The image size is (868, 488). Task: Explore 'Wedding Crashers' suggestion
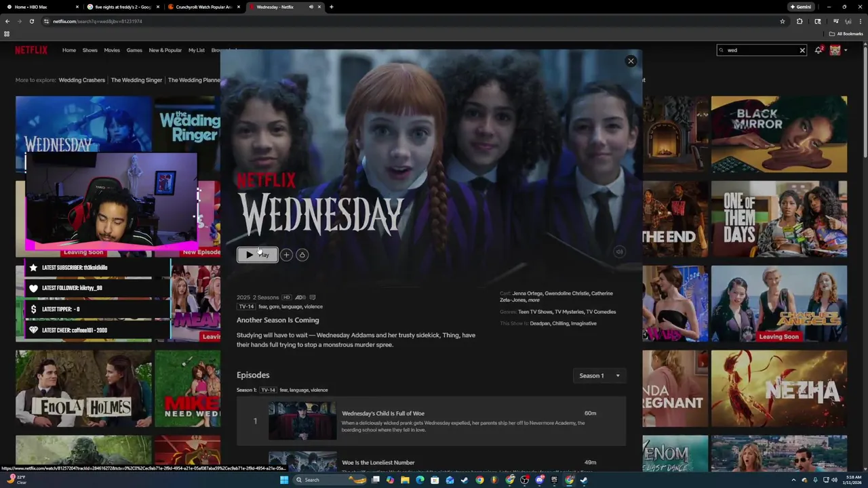pyautogui.click(x=82, y=80)
